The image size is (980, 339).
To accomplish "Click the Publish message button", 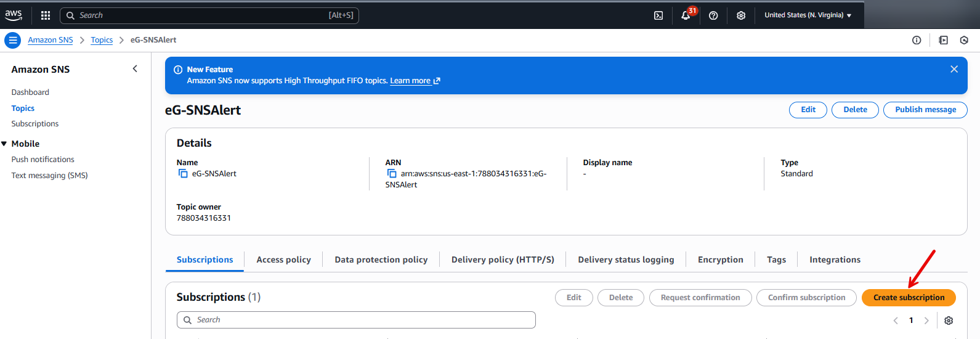I will (x=925, y=110).
